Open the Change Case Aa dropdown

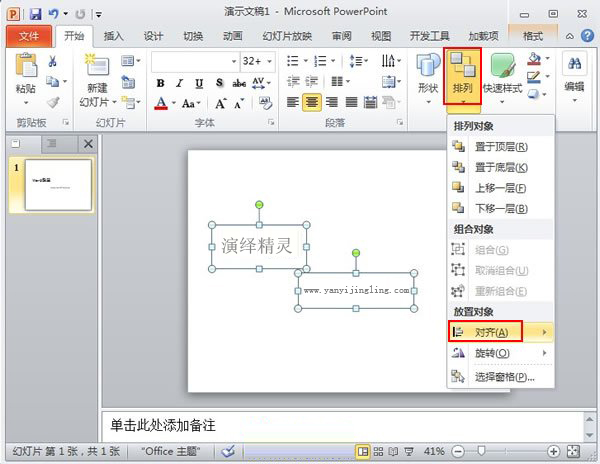[191, 103]
